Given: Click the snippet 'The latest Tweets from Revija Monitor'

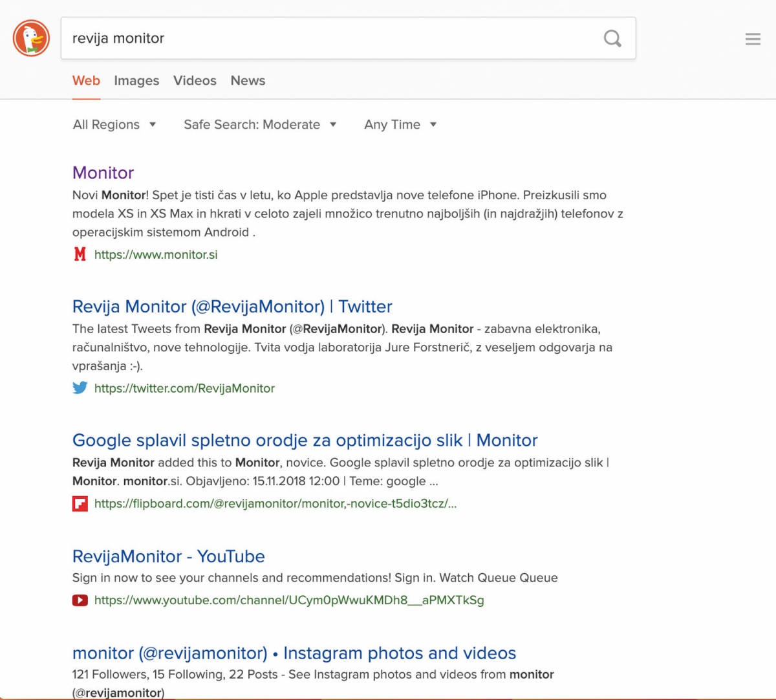Looking at the screenshot, I should (x=343, y=347).
